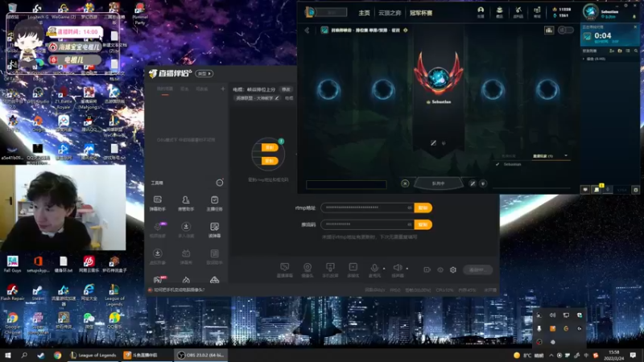Image resolution: width=644 pixels, height=362 pixels.
Task: Toggle the preview eye icon in streaming toolbar
Action: pos(440,269)
